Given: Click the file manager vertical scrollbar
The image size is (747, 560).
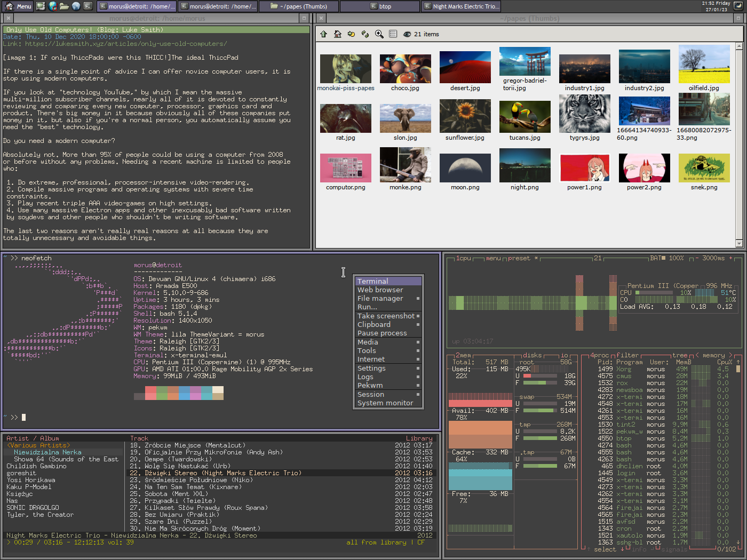Looking at the screenshot, I should 739,144.
